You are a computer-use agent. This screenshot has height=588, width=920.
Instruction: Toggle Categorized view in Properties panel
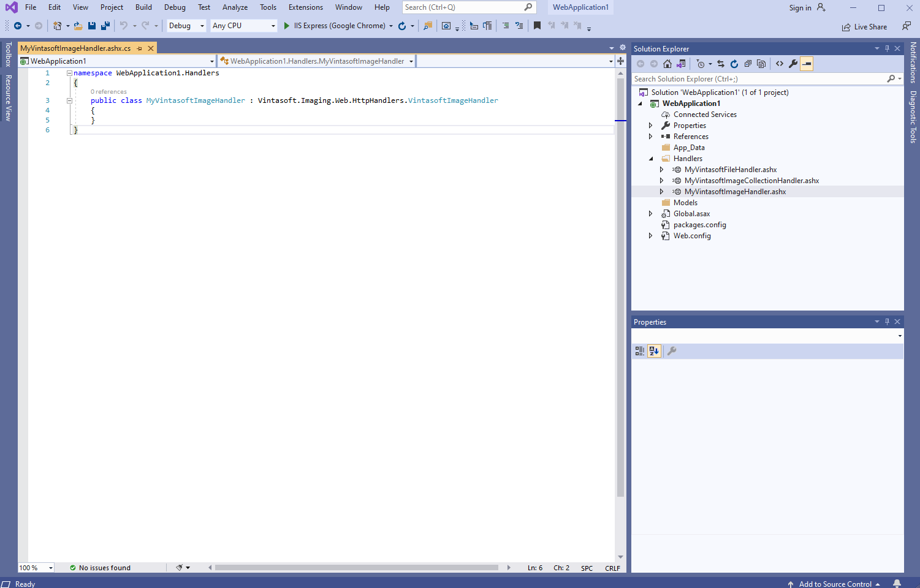tap(640, 351)
